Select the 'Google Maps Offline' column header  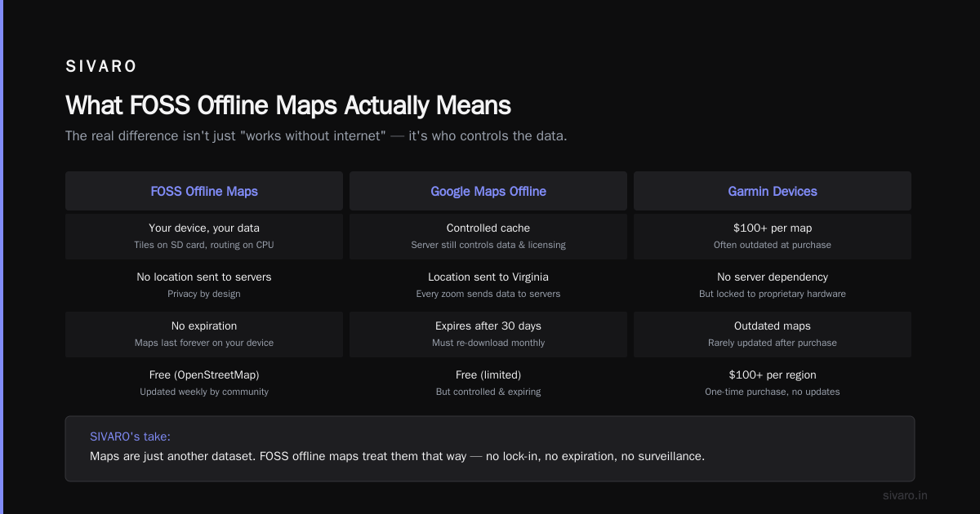click(x=488, y=191)
